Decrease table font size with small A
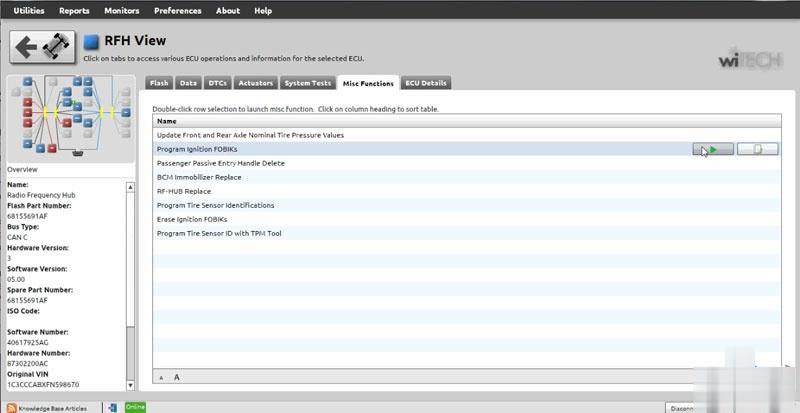 [x=161, y=378]
